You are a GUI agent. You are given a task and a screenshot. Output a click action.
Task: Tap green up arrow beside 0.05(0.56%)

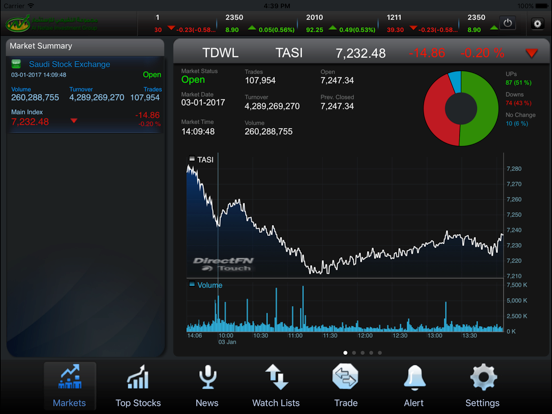[x=252, y=28]
